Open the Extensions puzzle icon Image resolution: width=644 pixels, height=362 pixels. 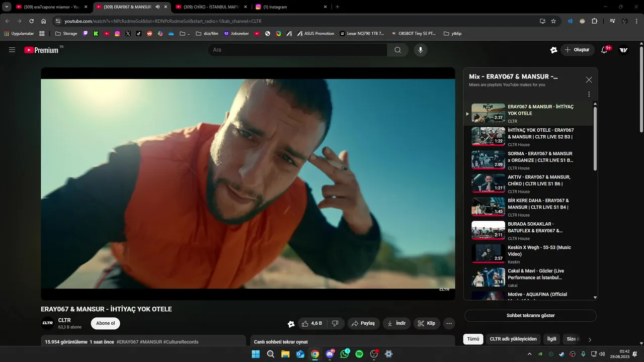(595, 21)
